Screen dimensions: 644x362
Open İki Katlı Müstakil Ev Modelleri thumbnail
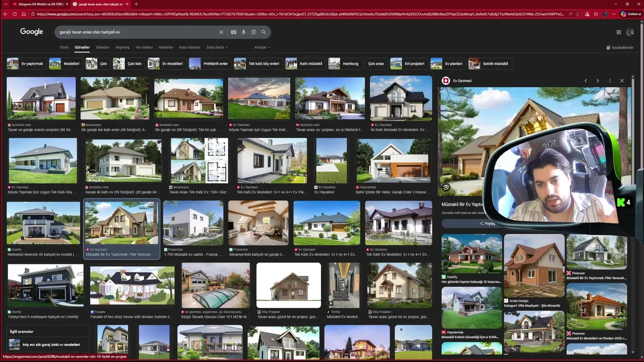pyautogui.click(x=401, y=98)
